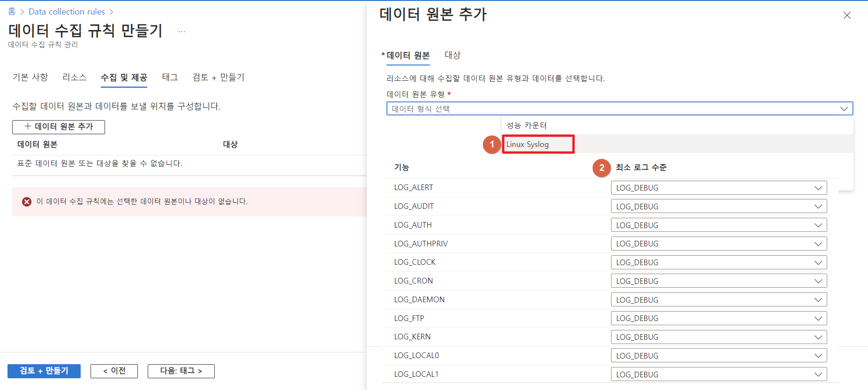Click the LOG_ALERT facility label
This screenshot has width=868, height=390.
pos(414,188)
